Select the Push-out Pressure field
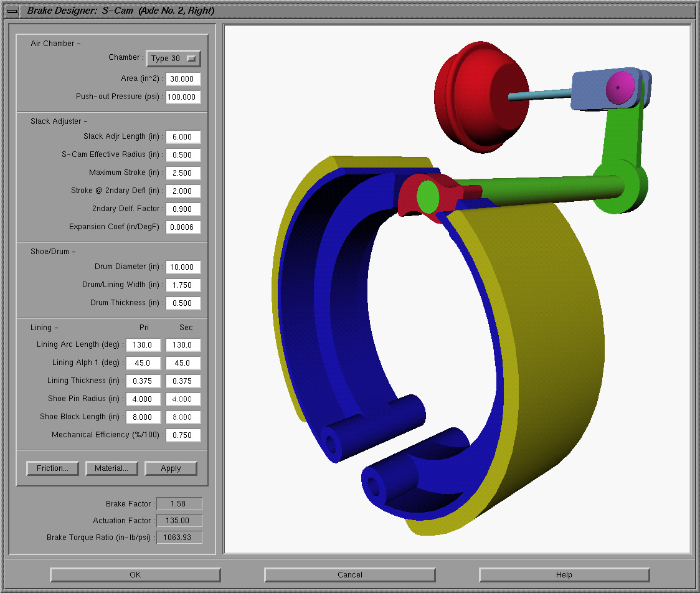 pos(183,97)
